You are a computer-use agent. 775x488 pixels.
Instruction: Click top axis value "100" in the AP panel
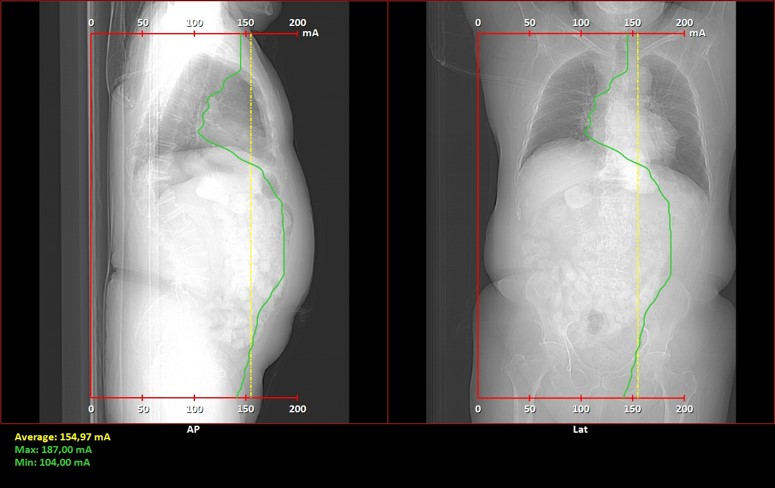click(194, 23)
